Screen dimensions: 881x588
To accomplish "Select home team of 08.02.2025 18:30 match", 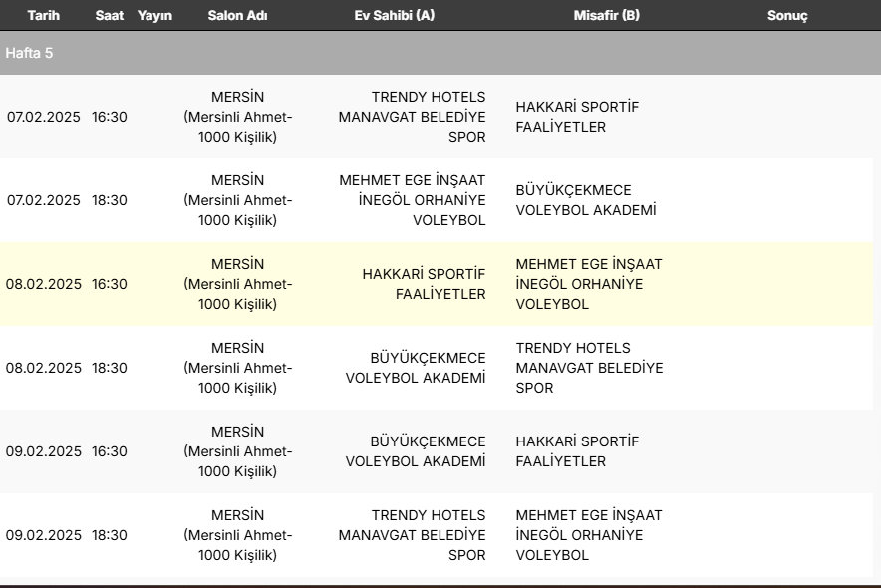I will tap(416, 368).
